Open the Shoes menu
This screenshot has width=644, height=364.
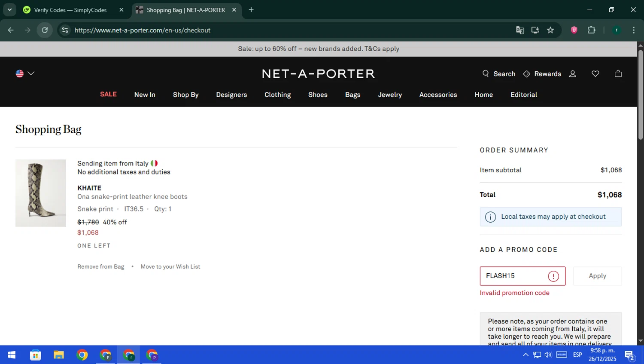pos(318,95)
